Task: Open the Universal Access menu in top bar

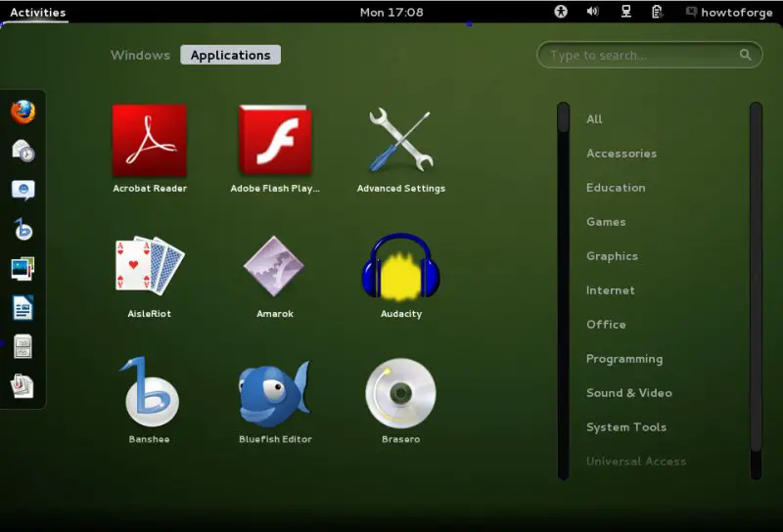Action: (561, 12)
